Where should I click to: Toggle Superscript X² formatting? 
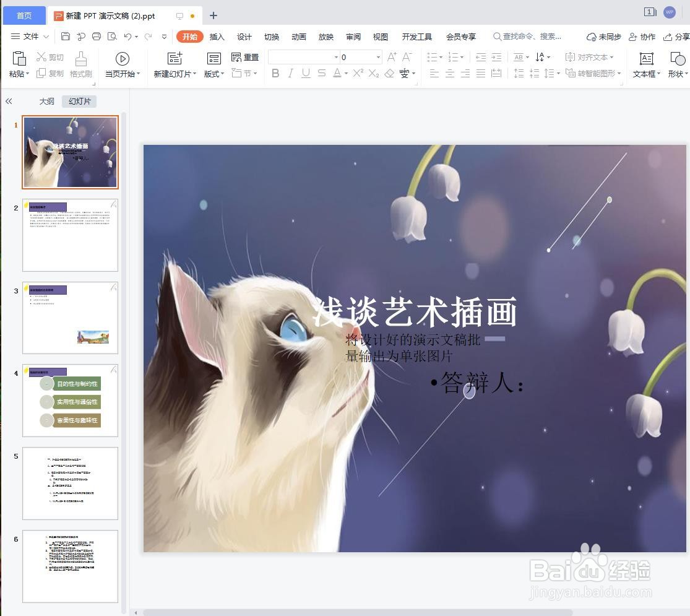point(358,73)
